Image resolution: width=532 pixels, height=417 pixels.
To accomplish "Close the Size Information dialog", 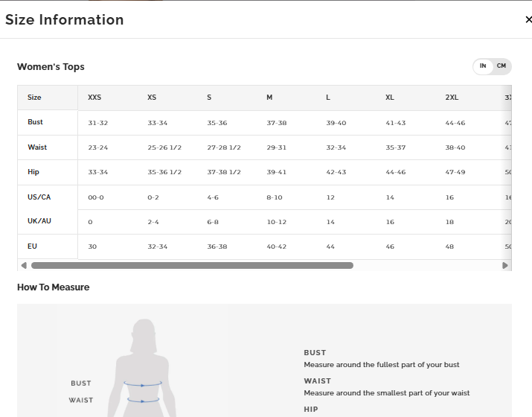I will (528, 20).
